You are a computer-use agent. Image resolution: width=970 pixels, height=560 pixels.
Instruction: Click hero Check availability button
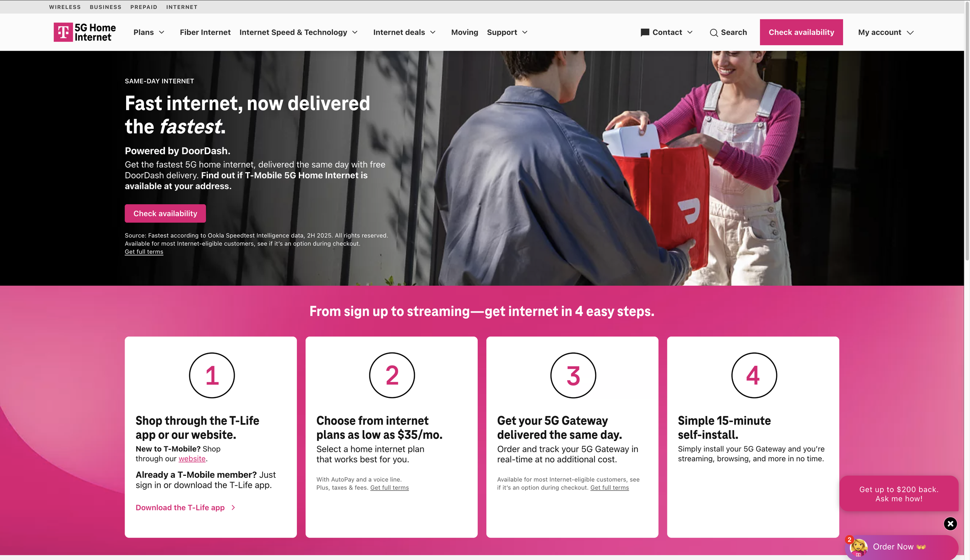tap(165, 213)
